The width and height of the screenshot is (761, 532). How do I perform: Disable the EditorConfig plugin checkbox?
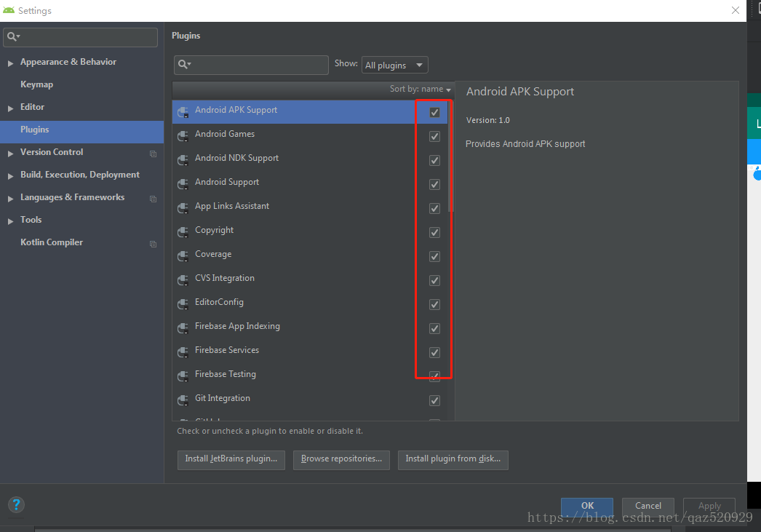(434, 304)
